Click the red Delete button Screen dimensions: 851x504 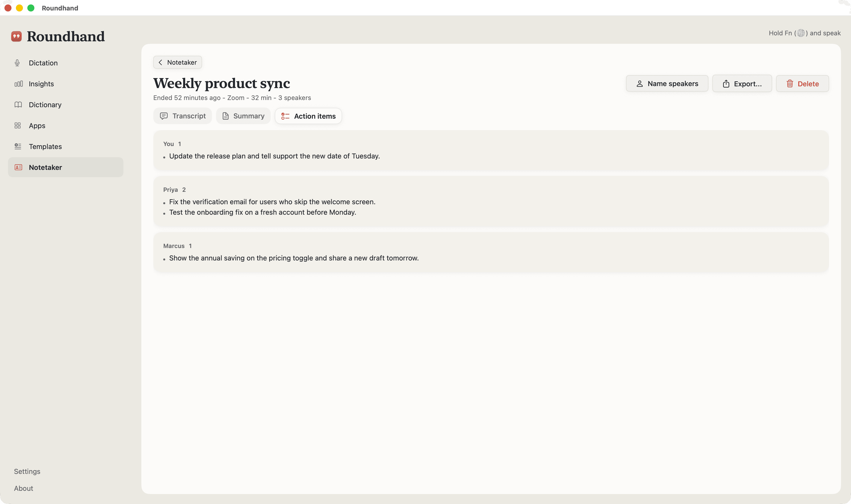point(802,84)
